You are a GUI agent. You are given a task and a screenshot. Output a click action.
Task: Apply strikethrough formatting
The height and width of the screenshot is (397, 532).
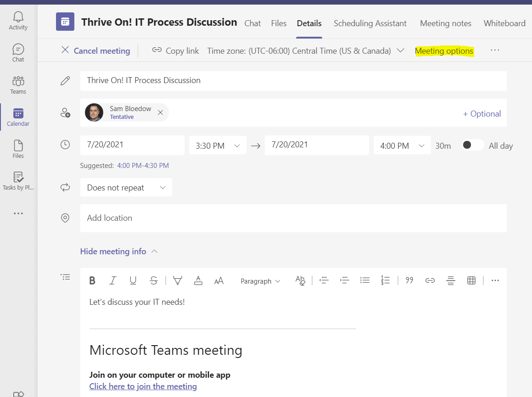point(154,280)
